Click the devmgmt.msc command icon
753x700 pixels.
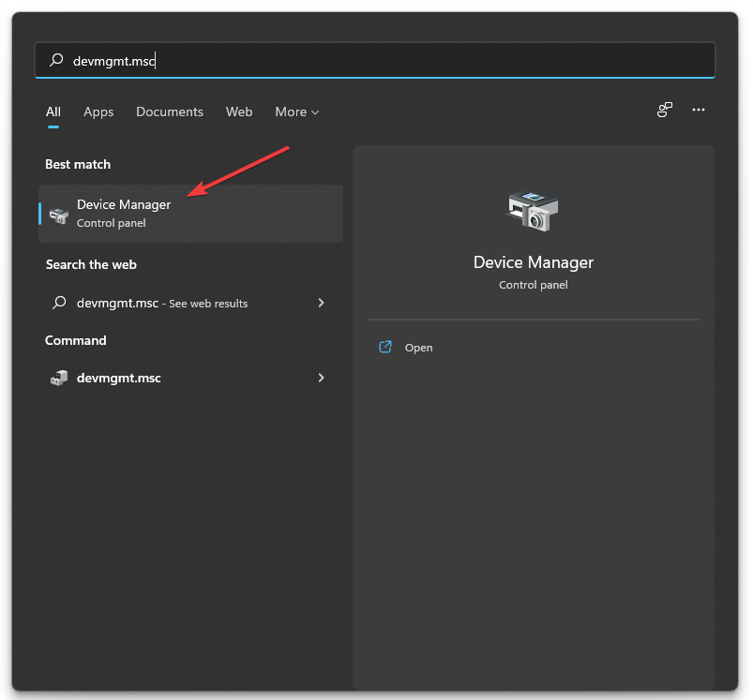[59, 378]
